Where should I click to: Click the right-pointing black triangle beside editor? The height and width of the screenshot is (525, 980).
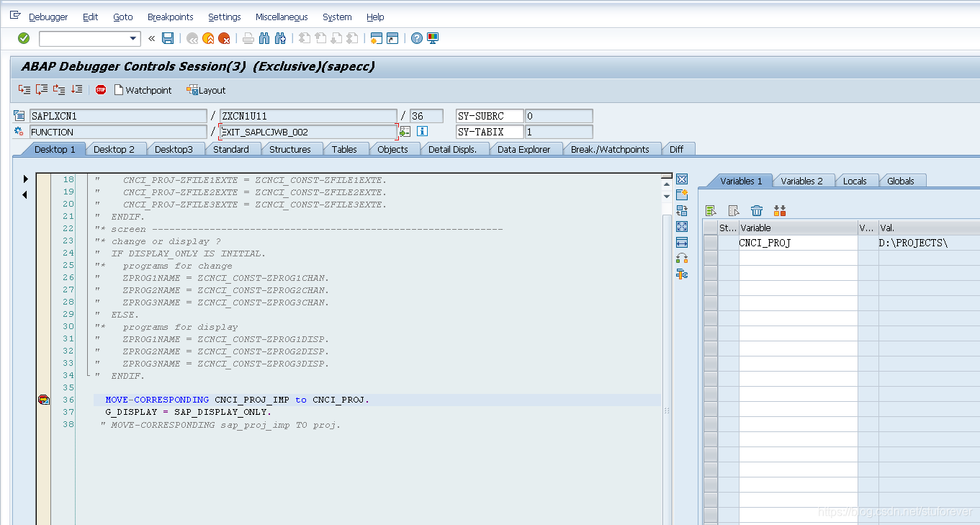25,179
